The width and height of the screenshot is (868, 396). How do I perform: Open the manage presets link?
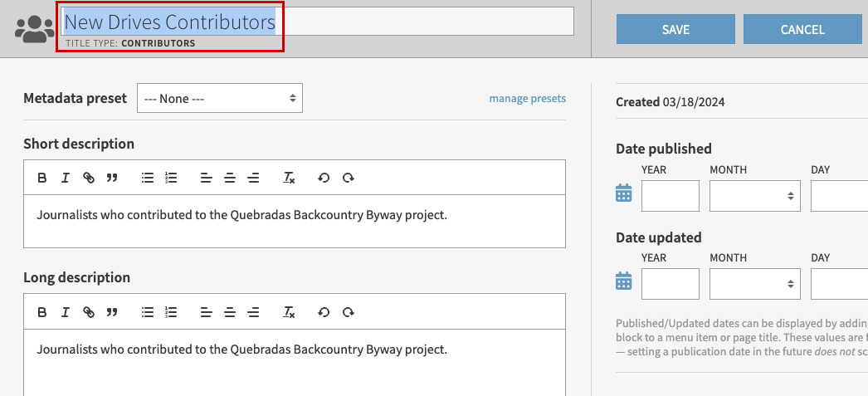tap(528, 99)
